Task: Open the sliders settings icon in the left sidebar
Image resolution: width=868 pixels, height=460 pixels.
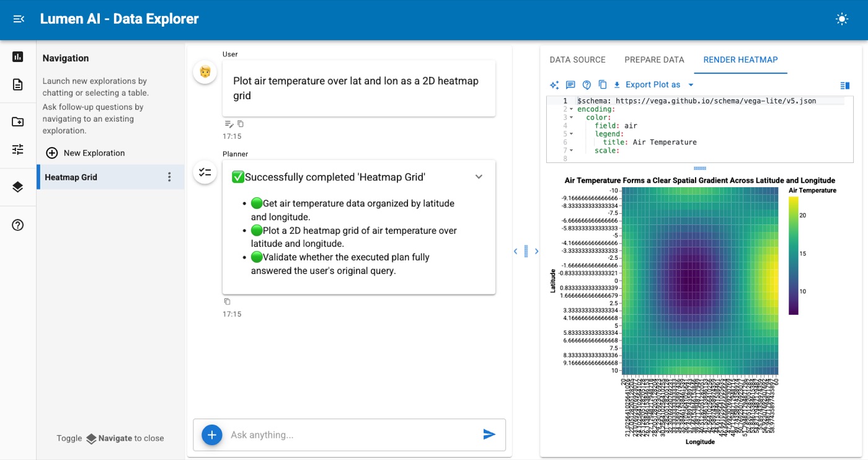Action: coord(18,149)
